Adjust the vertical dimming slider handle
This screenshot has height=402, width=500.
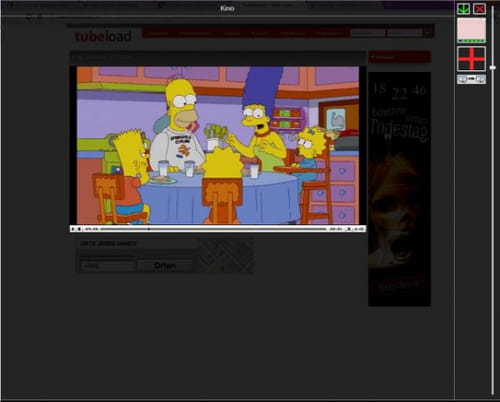coord(493,68)
